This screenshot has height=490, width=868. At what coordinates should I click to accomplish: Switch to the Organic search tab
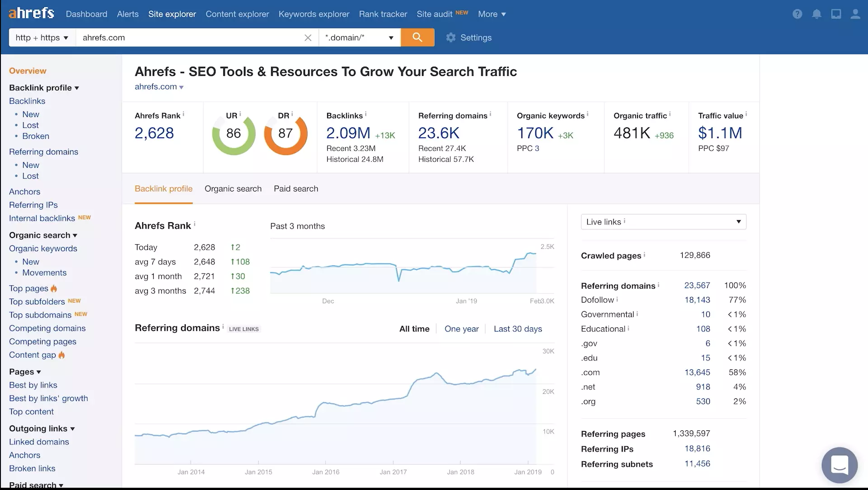pos(233,188)
